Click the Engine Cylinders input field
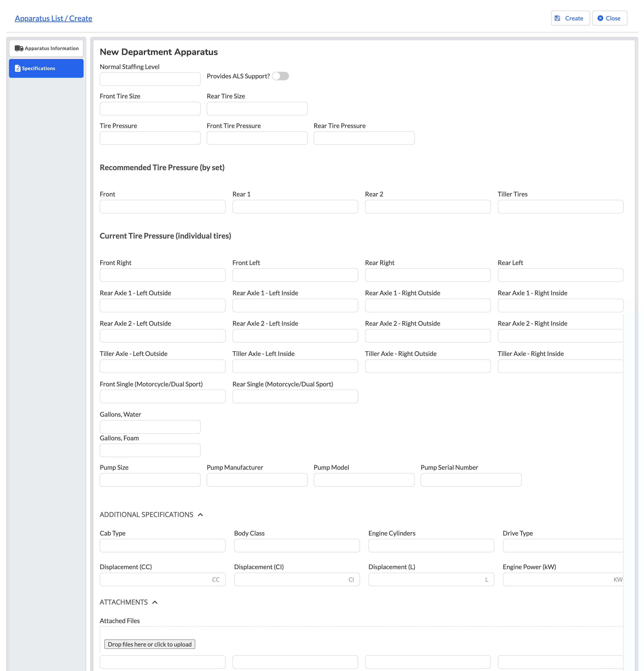644x671 pixels. pos(431,546)
